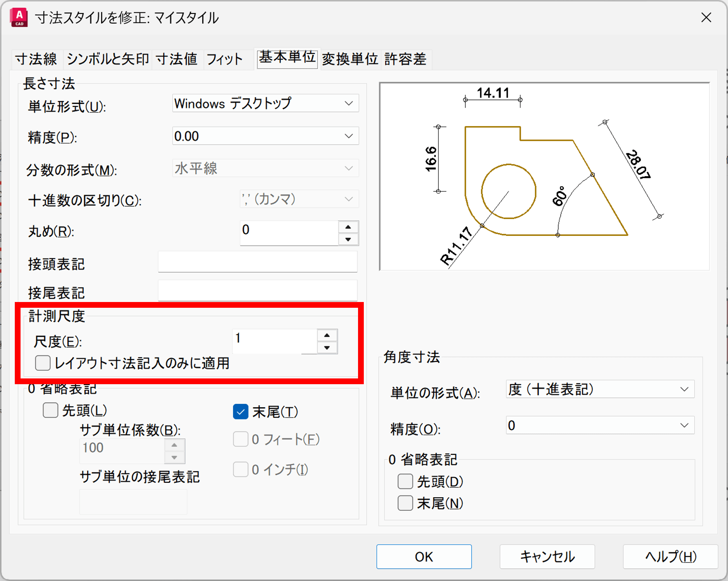
Task: Open the 許容差 tab
Action: pos(405,59)
